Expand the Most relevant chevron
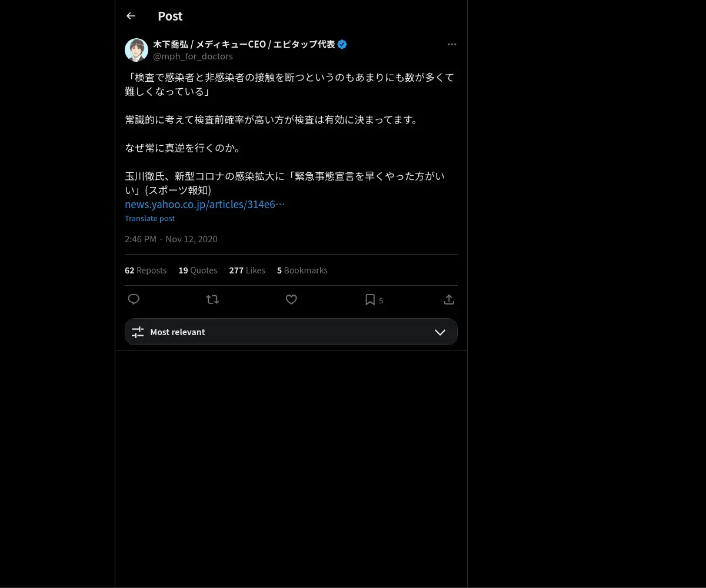 tap(440, 332)
